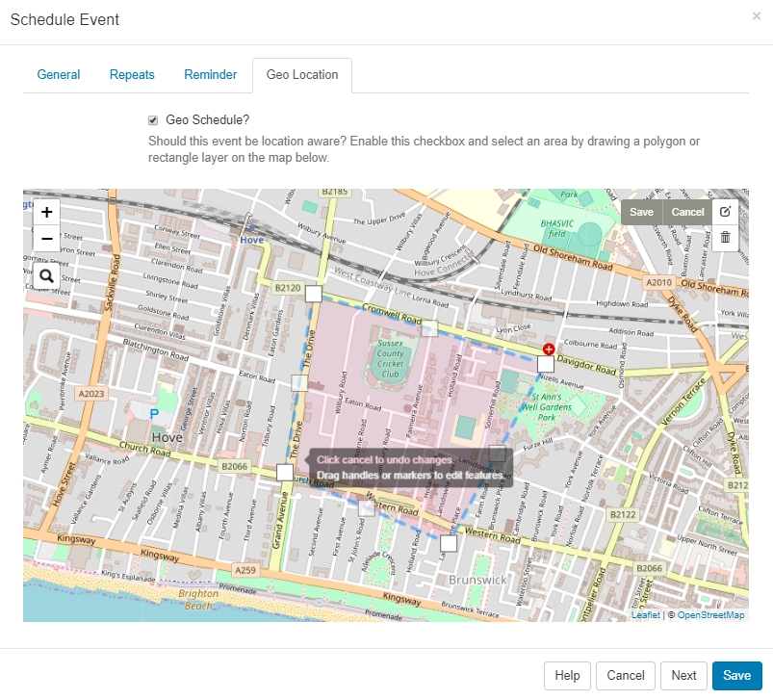Open the Repeats tab

(132, 75)
